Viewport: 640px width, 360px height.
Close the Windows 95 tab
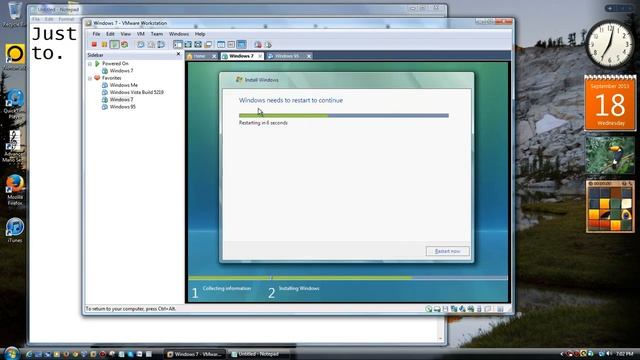tap(309, 56)
